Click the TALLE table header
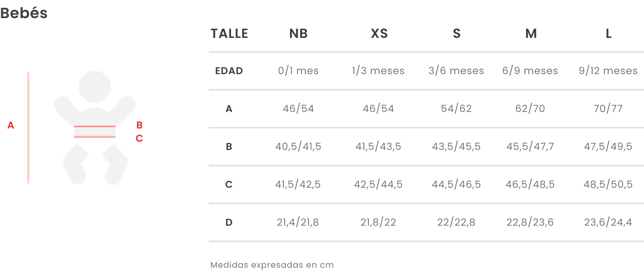Viewport: 644px width, 271px height. click(229, 33)
